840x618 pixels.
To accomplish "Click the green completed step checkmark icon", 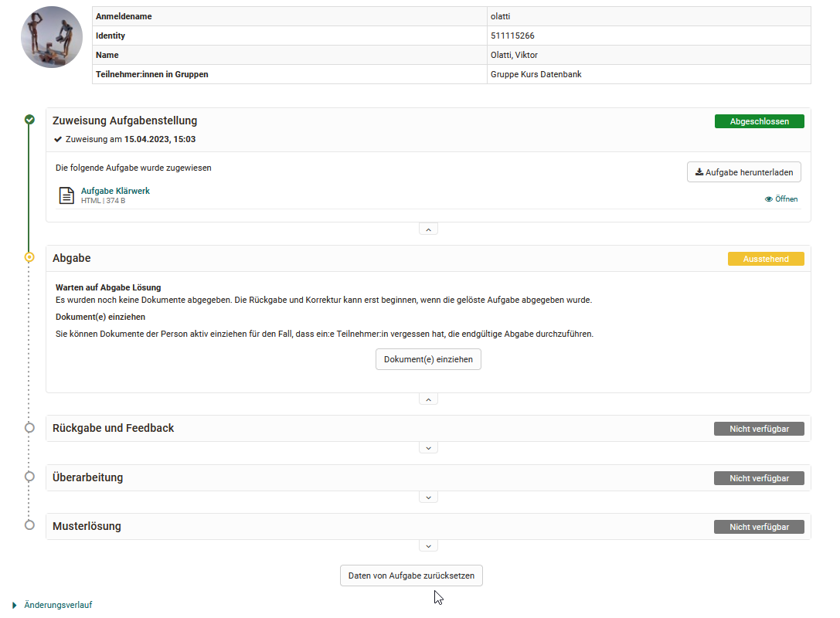I will pyautogui.click(x=29, y=120).
